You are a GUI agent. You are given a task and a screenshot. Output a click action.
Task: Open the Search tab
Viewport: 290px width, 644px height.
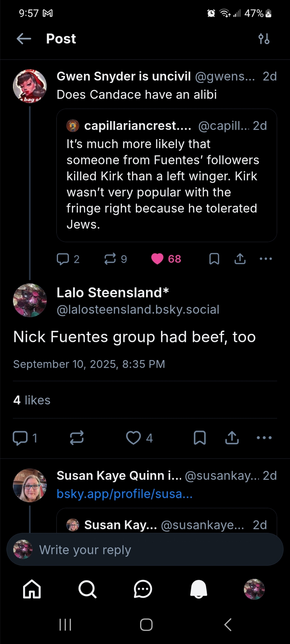pos(87,589)
